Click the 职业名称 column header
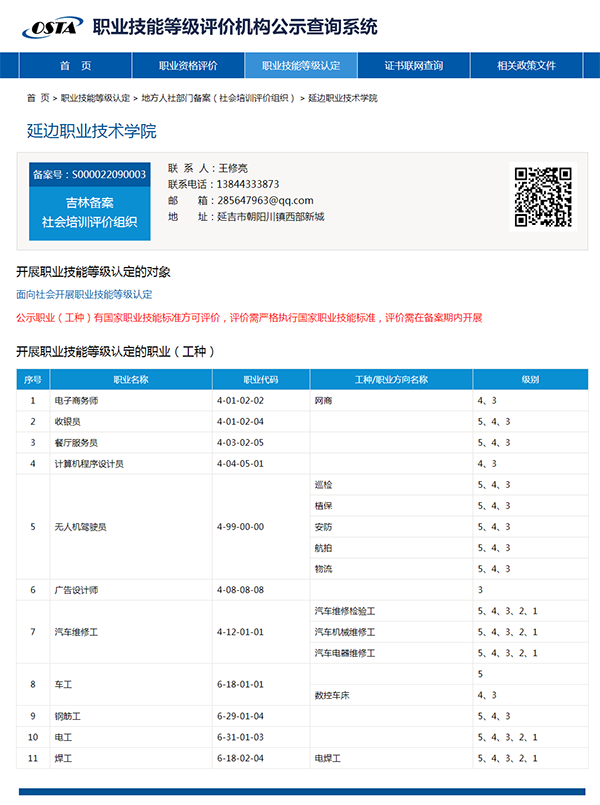 (130, 380)
